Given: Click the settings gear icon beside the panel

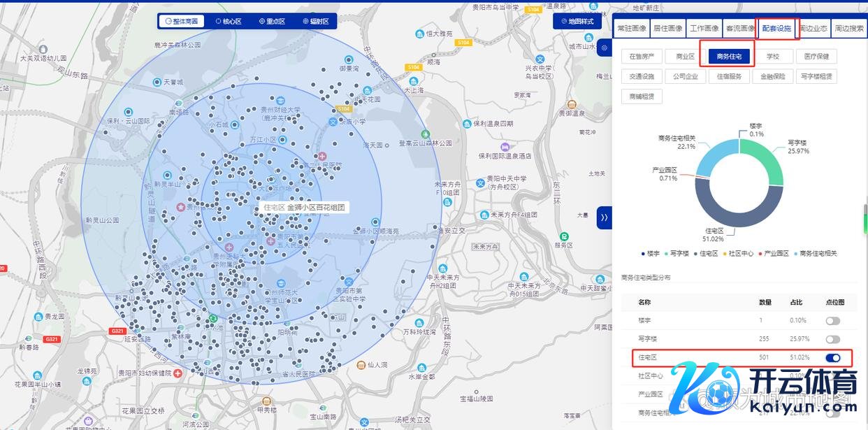Looking at the screenshot, I should tap(605, 48).
